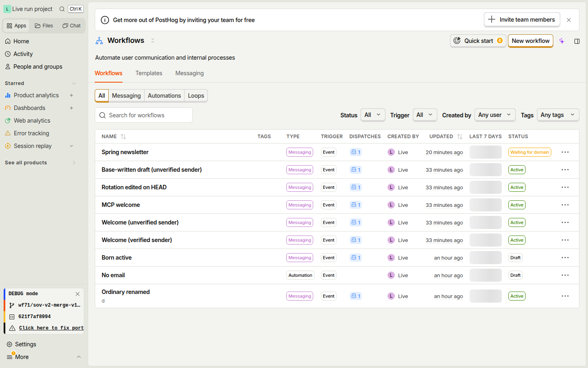Open the Trigger filter dropdown

click(x=425, y=115)
